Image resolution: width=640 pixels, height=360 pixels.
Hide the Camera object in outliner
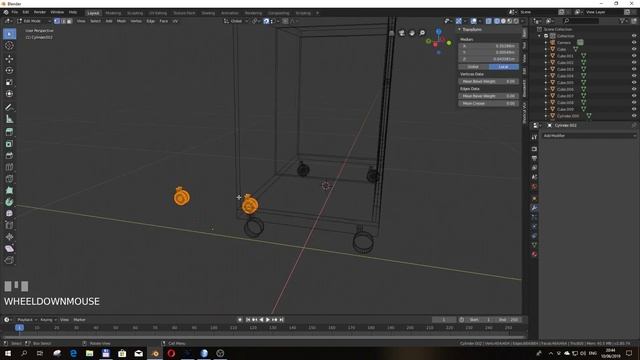pyautogui.click(x=634, y=42)
